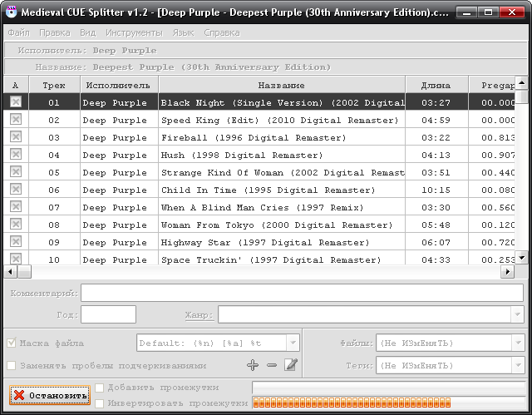The image size is (532, 415).
Task: Select title cell Woman From Tokyo
Action: [x=282, y=225]
